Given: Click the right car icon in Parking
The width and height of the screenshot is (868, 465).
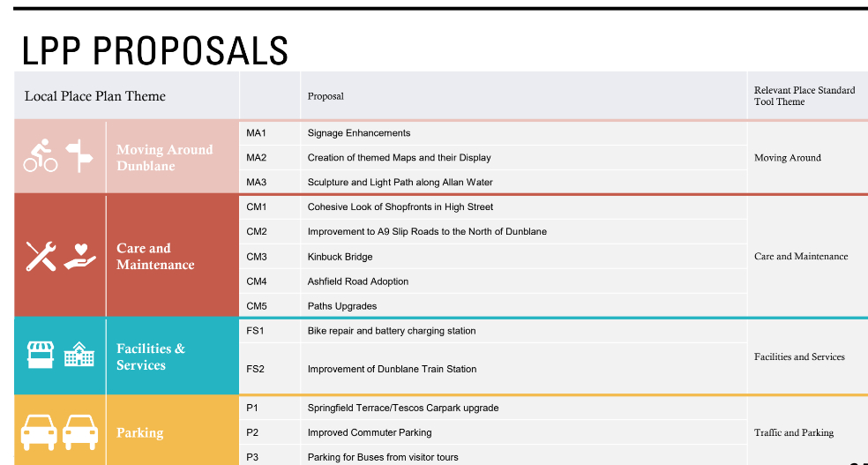Looking at the screenshot, I should [x=80, y=431].
